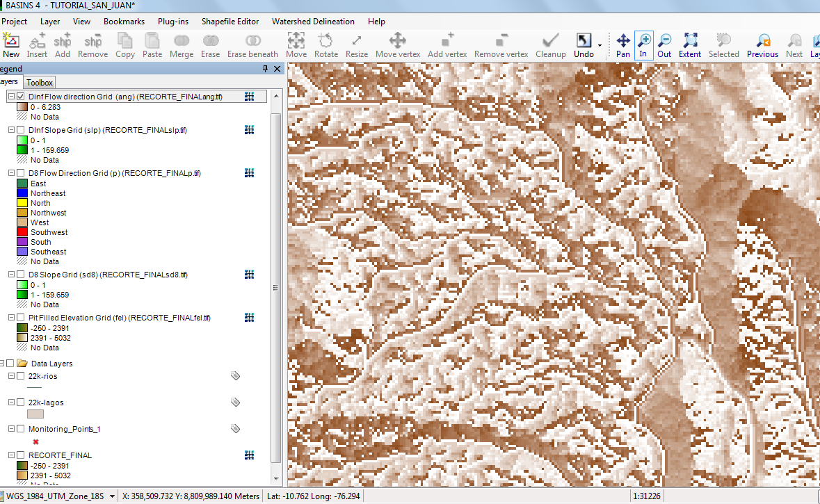Enable the D8 Flow Direction Grid layer

point(20,172)
